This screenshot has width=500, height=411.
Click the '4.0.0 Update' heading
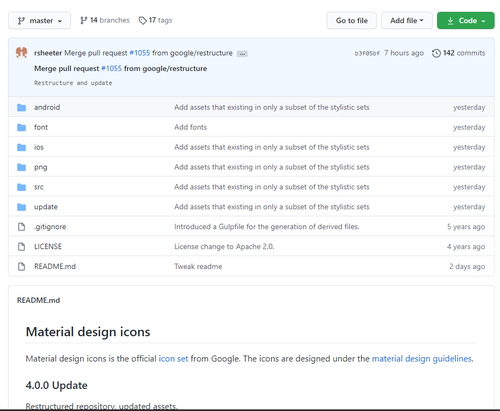pyautogui.click(x=57, y=385)
